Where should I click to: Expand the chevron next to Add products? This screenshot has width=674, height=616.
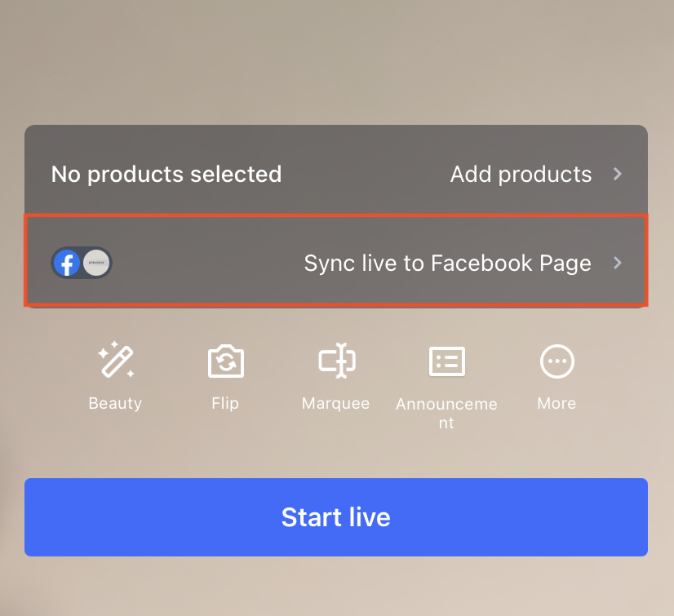coord(618,174)
